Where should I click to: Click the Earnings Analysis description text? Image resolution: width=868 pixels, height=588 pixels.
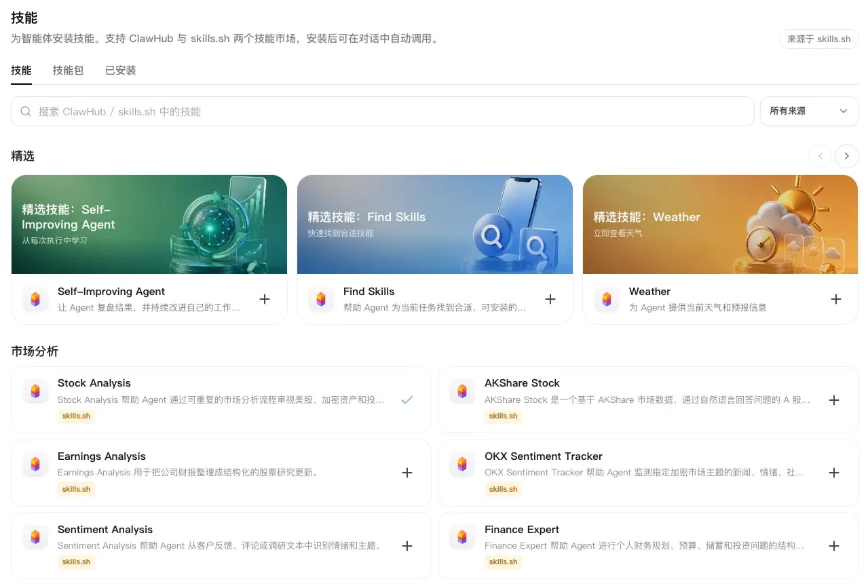coord(188,473)
